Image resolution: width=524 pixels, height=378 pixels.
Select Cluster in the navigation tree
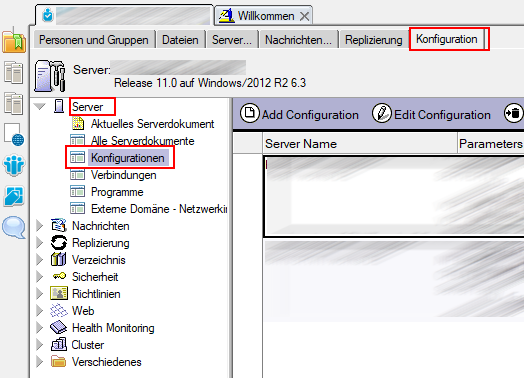pos(88,345)
